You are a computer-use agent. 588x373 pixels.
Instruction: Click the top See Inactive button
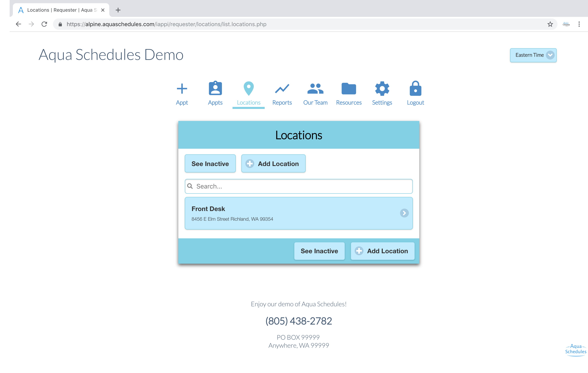tap(210, 164)
